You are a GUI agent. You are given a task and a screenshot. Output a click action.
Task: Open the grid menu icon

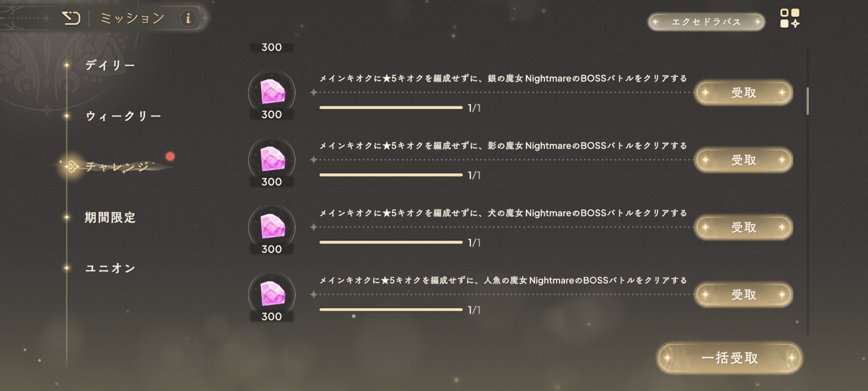coord(790,18)
